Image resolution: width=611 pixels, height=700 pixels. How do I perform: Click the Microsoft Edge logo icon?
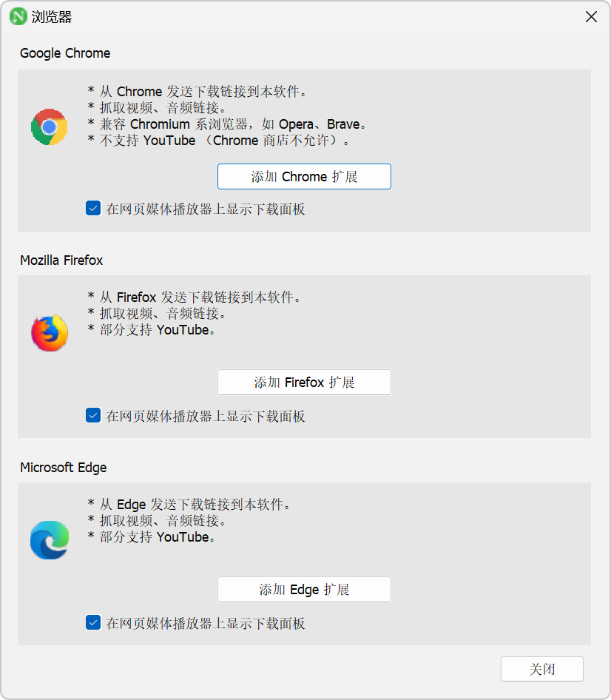coord(50,539)
